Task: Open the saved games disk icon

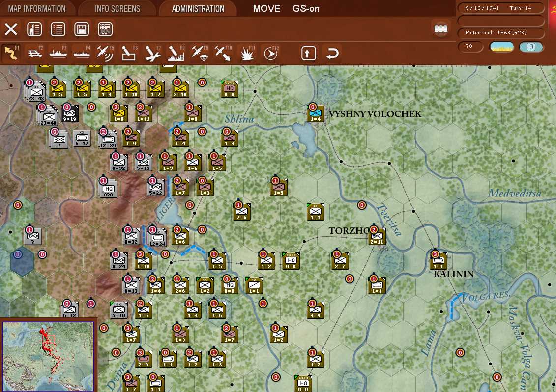Action: (81, 29)
